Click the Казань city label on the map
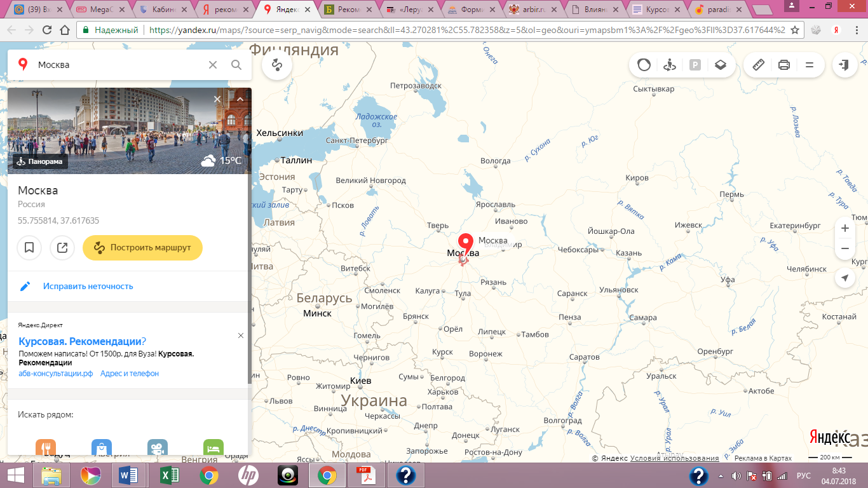The height and width of the screenshot is (488, 868). [x=629, y=253]
